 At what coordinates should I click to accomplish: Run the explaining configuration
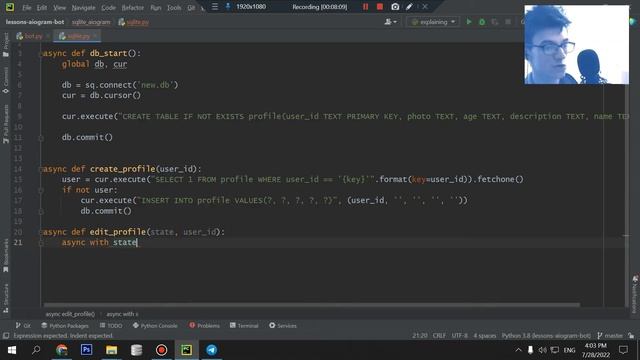click(x=469, y=22)
